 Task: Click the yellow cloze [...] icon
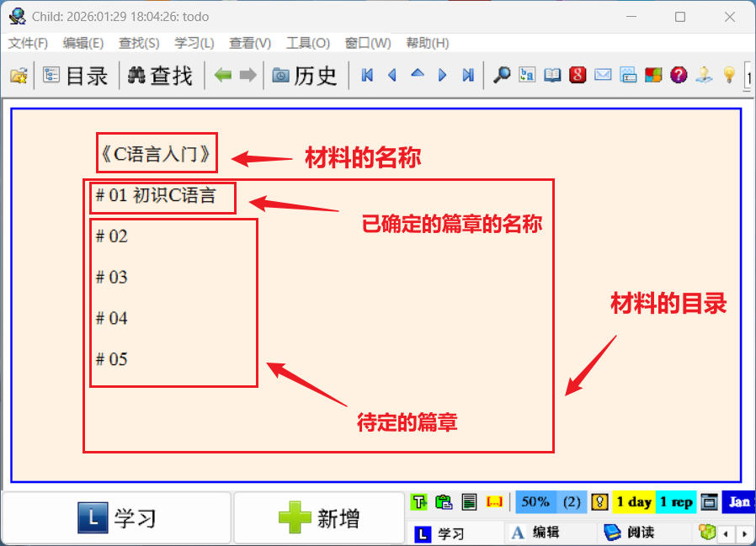495,502
